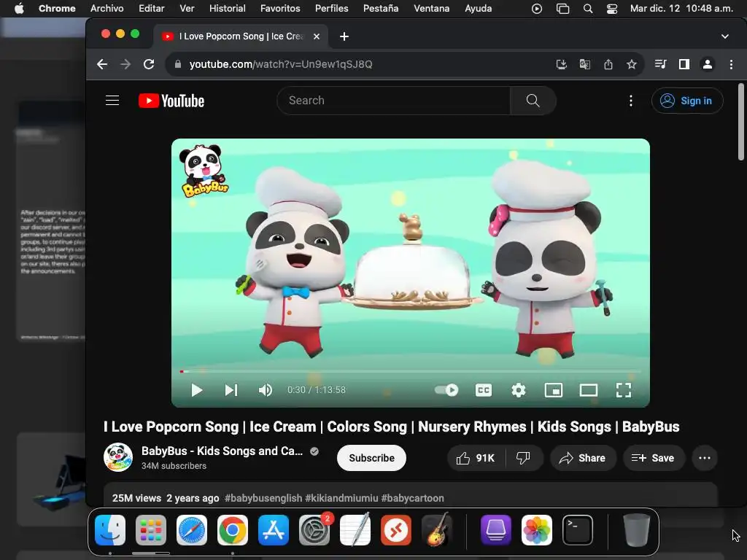Screen dimensions: 747x560
Task: Open video settings gear
Action: pos(519,391)
